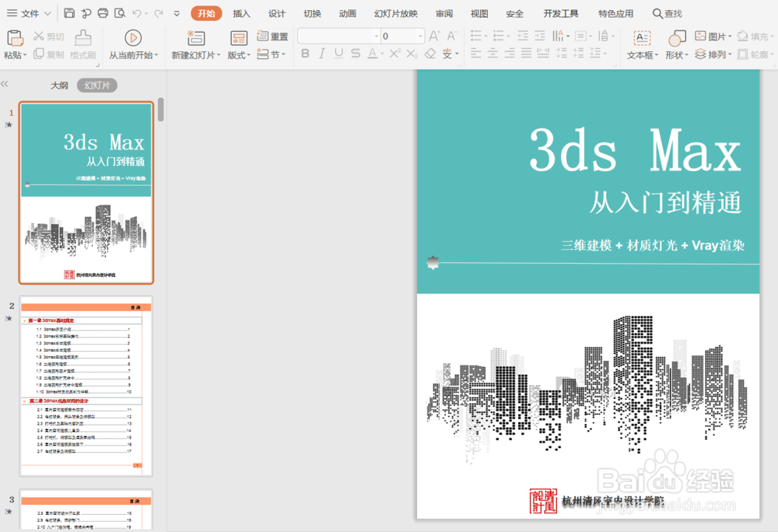Click the Undo arrow icon
Screen dimensions: 778x532
point(138,13)
